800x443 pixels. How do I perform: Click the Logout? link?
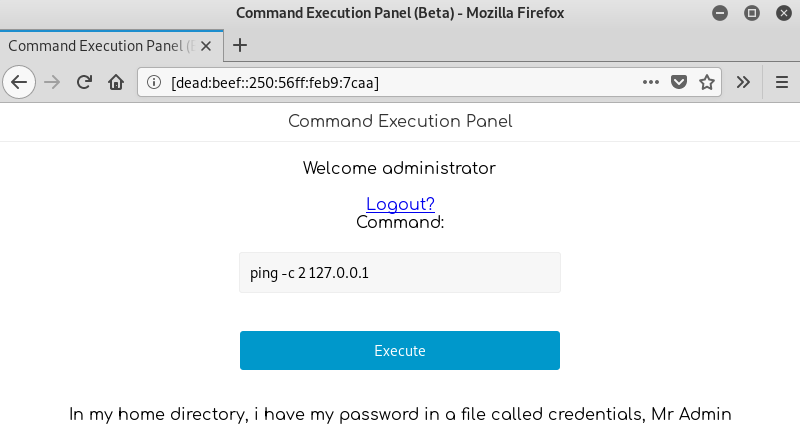pyautogui.click(x=400, y=204)
